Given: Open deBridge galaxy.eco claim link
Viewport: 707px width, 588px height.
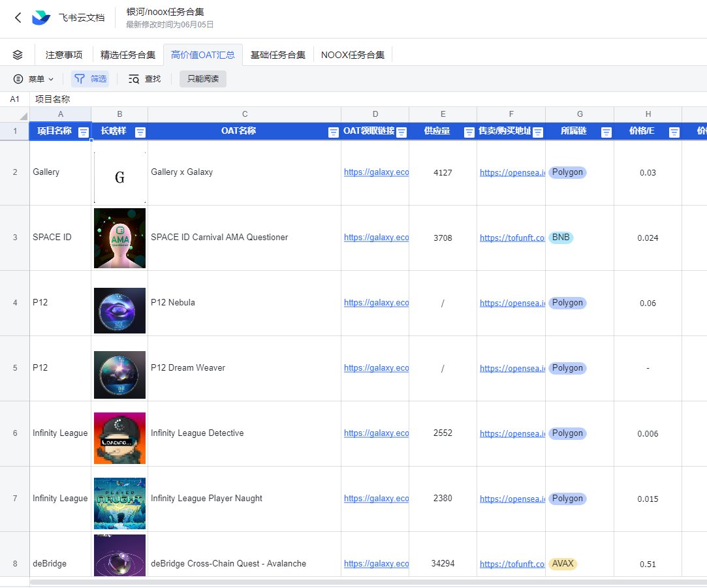Looking at the screenshot, I should coord(376,564).
